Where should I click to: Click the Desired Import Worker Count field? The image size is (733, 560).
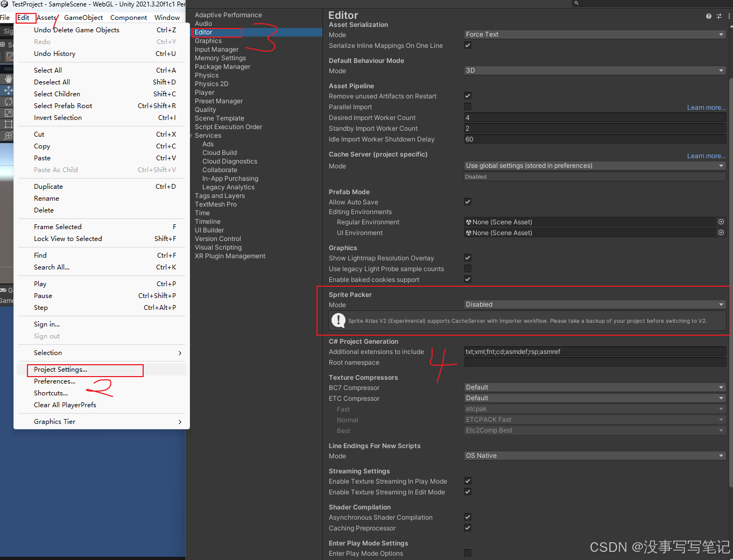click(x=595, y=117)
